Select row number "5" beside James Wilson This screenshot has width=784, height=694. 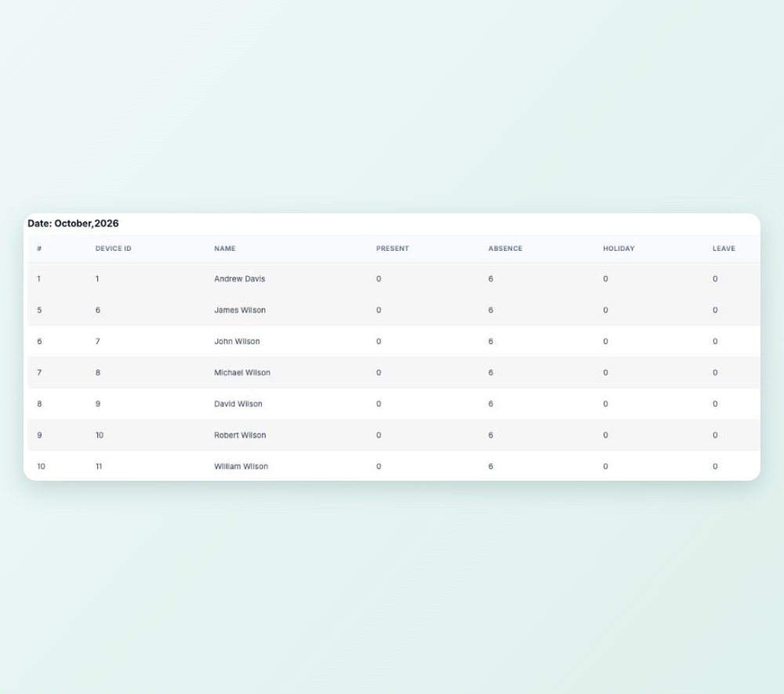39,310
